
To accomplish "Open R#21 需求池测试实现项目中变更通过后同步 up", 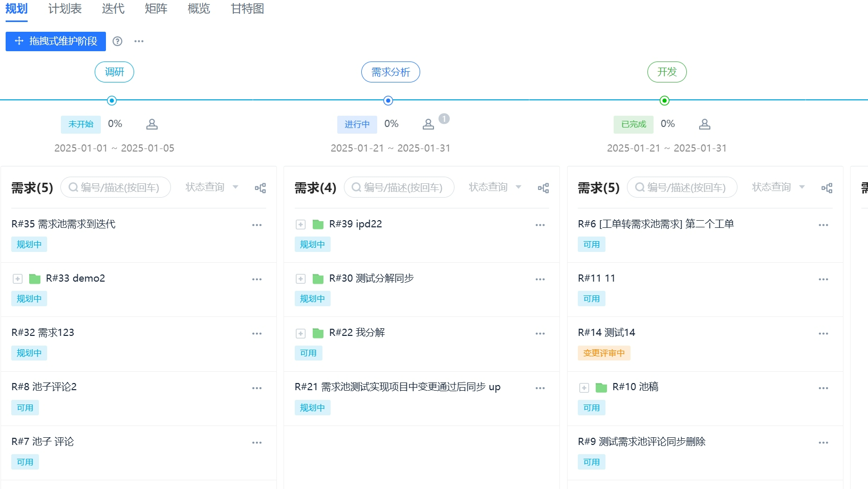I will pyautogui.click(x=398, y=387).
